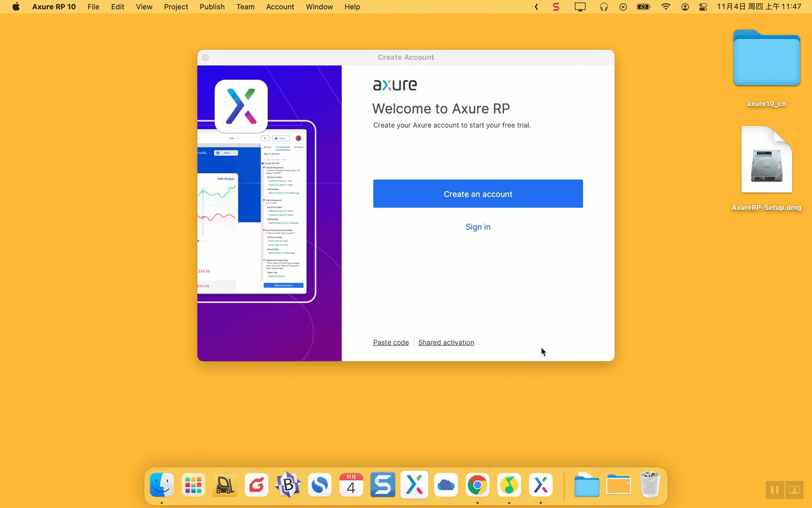812x508 pixels.
Task: Open the blue cloud app in the Dock
Action: [x=446, y=485]
